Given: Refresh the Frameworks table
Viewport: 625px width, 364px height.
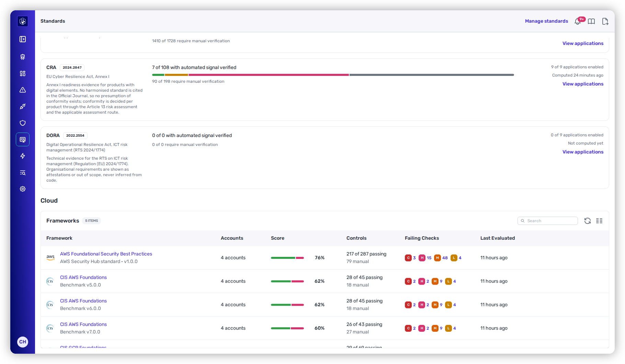Looking at the screenshot, I should [588, 221].
